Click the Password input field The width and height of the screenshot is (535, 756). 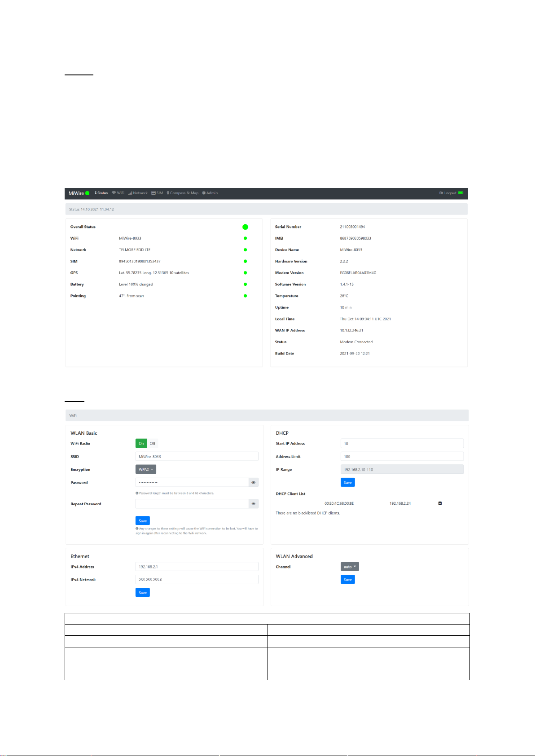[192, 483]
